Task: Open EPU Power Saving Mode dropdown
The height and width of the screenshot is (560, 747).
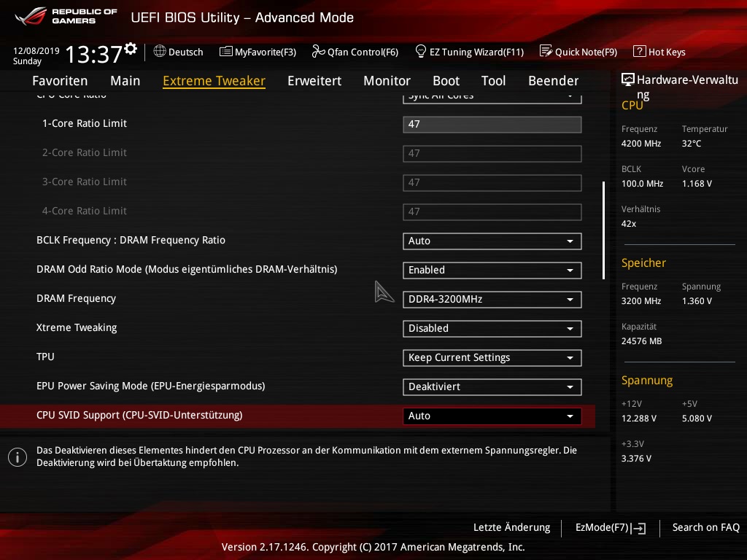Action: coord(492,386)
